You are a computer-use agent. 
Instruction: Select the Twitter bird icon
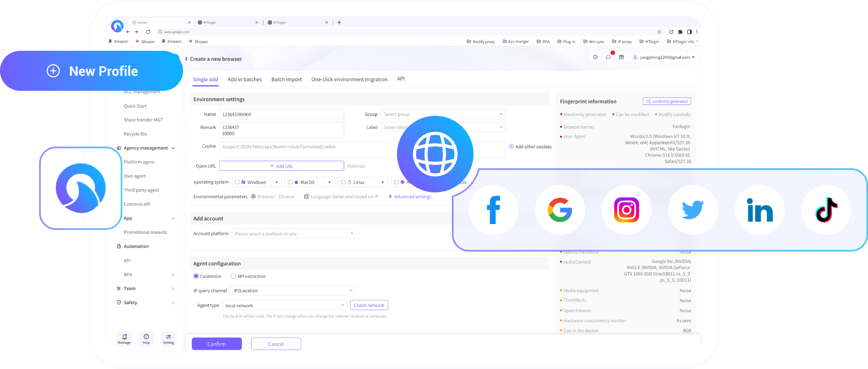(x=693, y=210)
